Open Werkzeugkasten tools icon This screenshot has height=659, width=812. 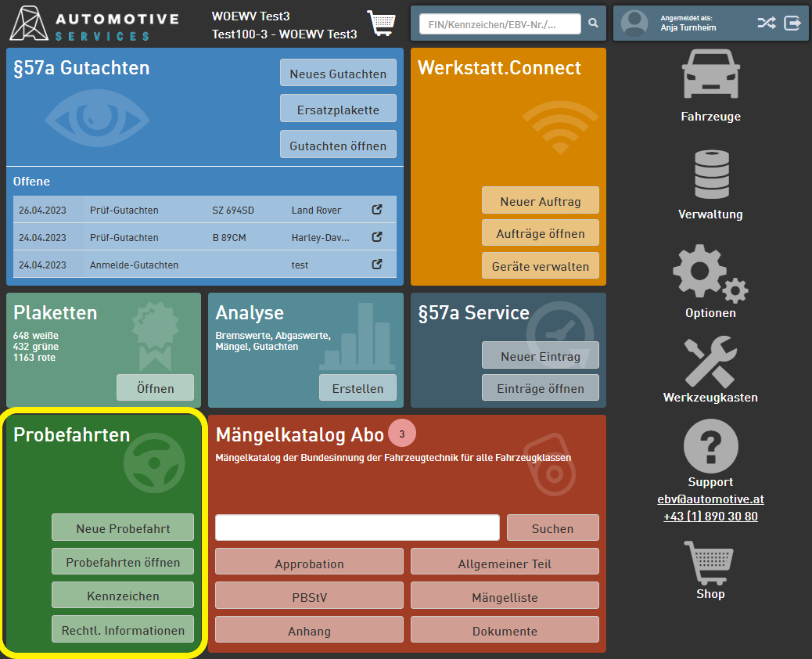(710, 362)
